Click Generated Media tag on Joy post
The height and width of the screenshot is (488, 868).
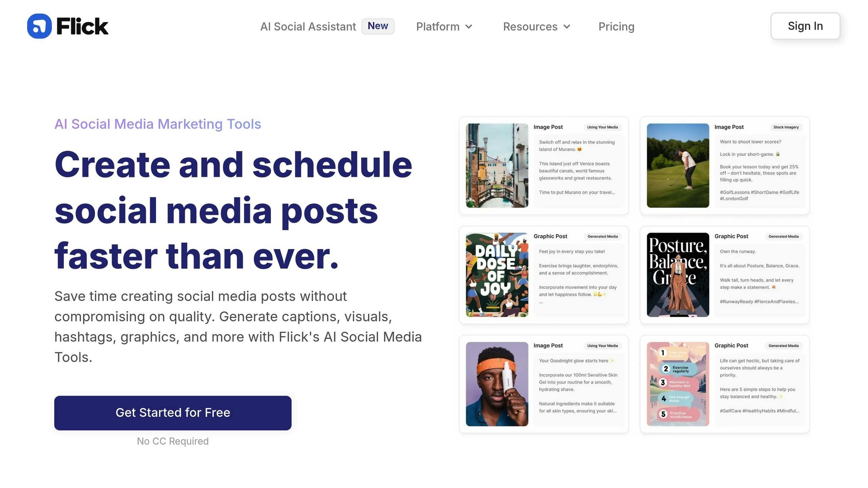(602, 236)
